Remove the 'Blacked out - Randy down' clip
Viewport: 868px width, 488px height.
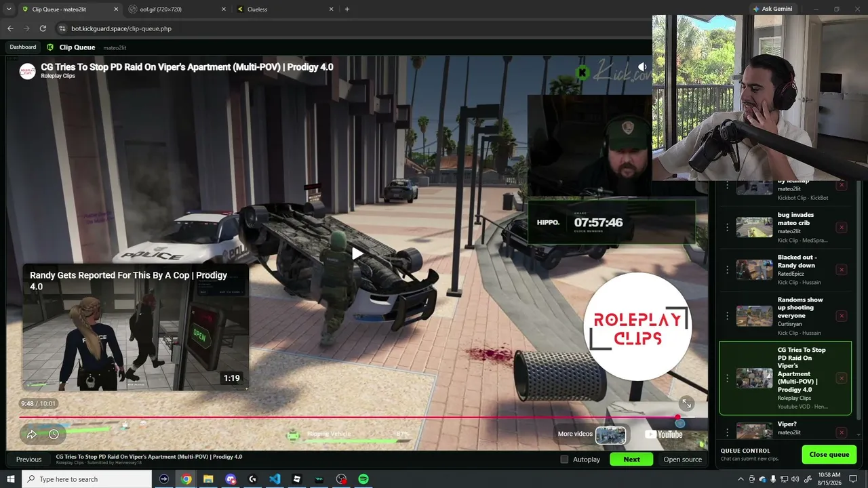(x=842, y=270)
